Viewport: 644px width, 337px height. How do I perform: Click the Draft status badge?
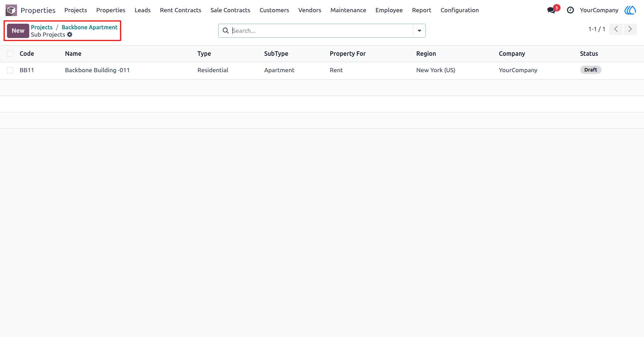click(x=591, y=70)
